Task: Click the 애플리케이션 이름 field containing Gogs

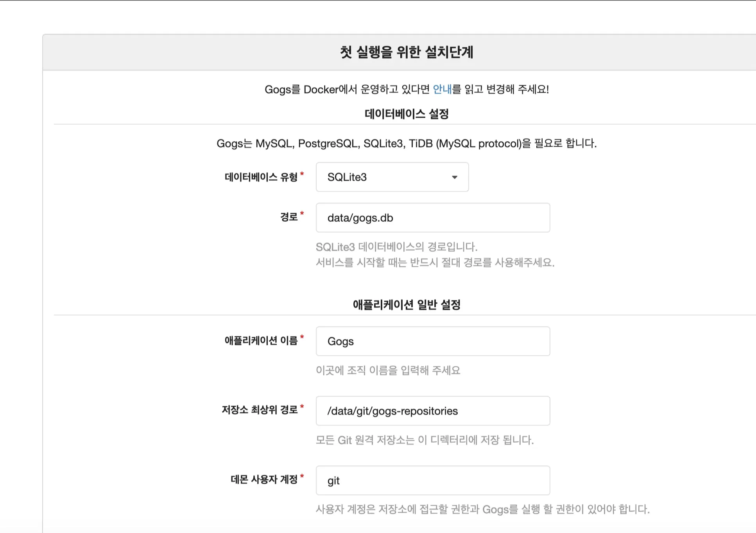Action: pyautogui.click(x=433, y=341)
